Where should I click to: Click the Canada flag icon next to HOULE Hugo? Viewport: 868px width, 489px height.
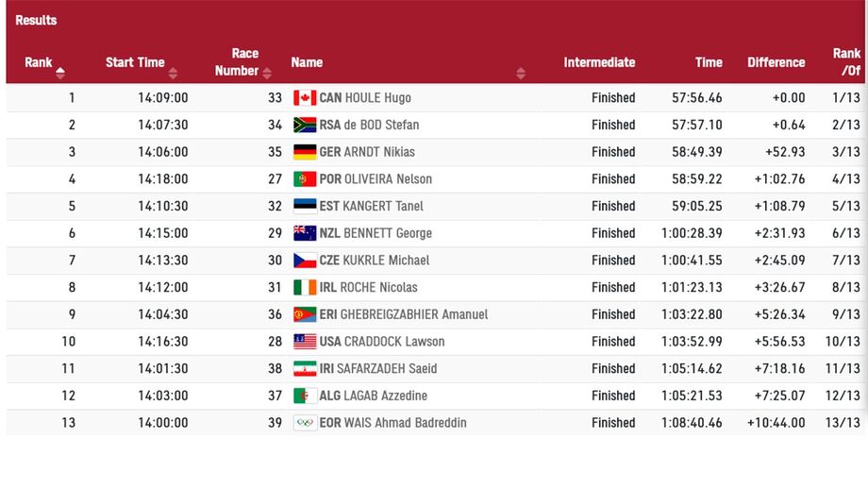tap(305, 98)
